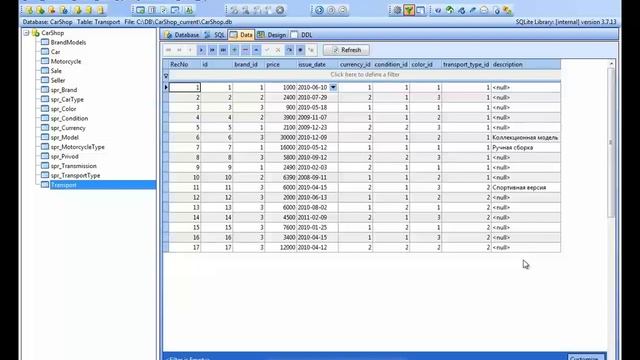Open issue_date dropdown in first row
Screen dimensions: 640x360
click(x=333, y=87)
